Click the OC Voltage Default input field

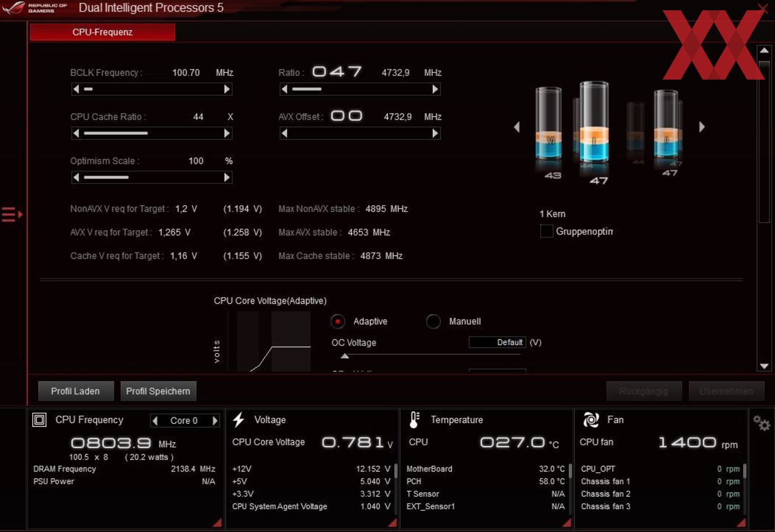[x=497, y=342]
